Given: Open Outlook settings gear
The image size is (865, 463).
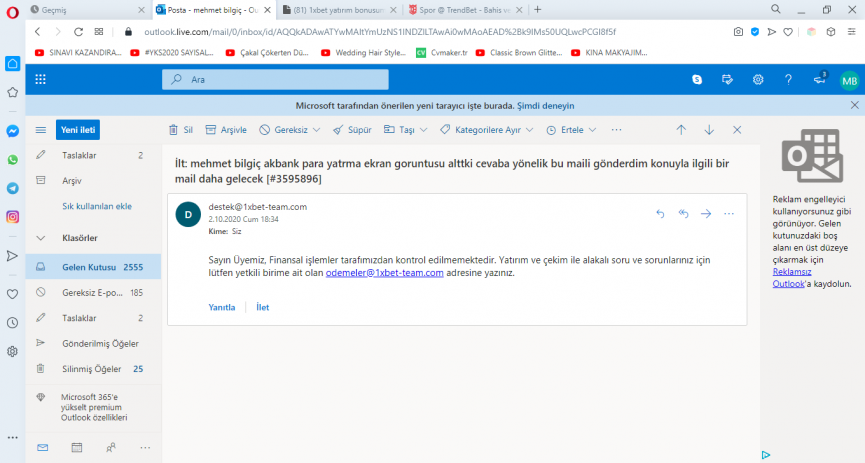Looking at the screenshot, I should 758,79.
